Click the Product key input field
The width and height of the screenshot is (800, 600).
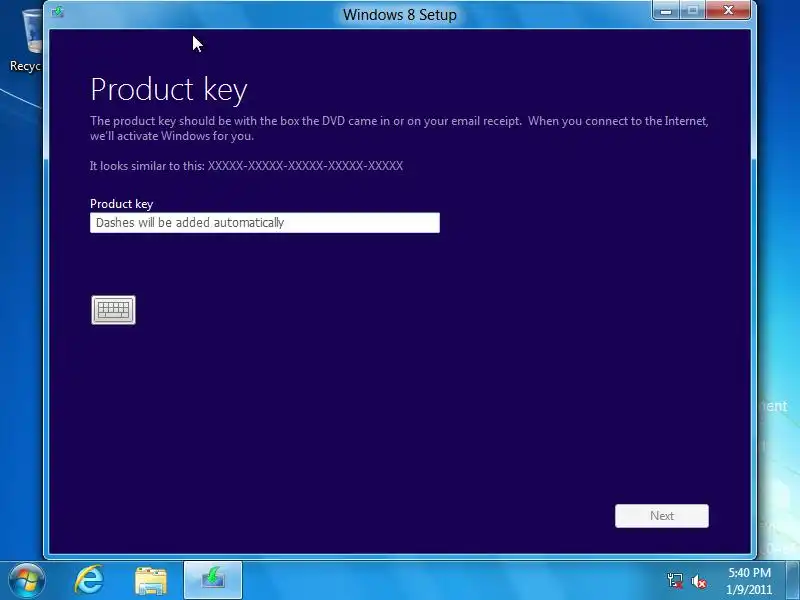tap(265, 222)
